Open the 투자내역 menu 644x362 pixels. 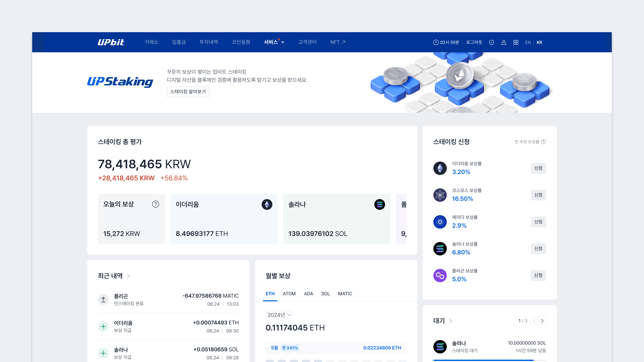pos(209,42)
